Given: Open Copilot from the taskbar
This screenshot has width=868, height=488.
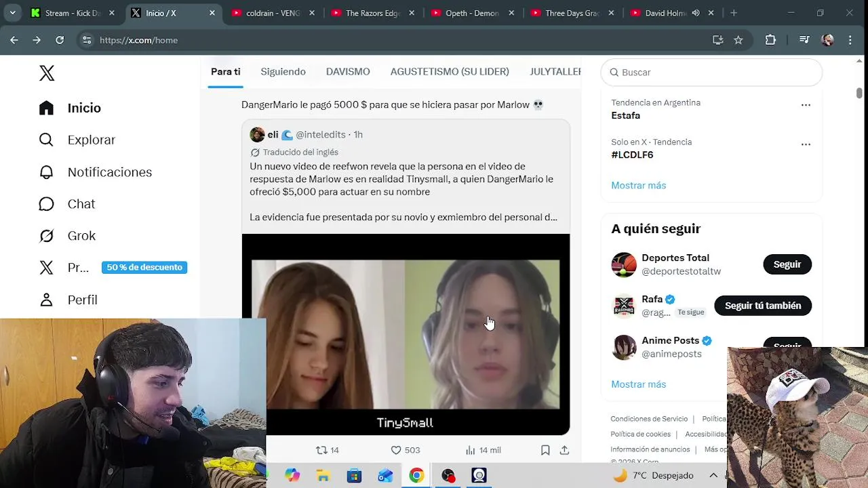Looking at the screenshot, I should (x=292, y=475).
